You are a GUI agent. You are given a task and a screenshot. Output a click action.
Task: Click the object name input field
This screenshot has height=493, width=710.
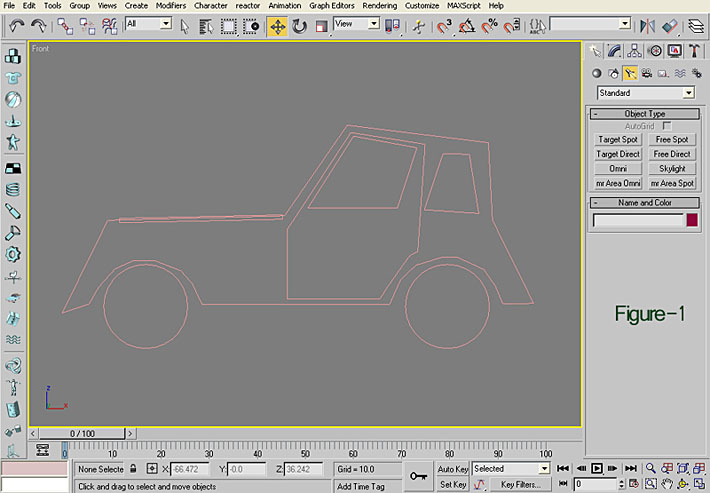[x=638, y=220]
